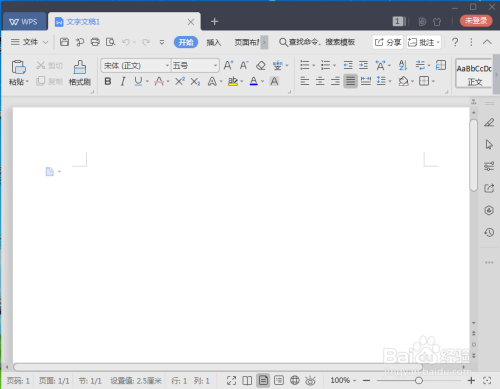
Task: Select the Format Painter (格式刷) tool
Action: coord(80,73)
